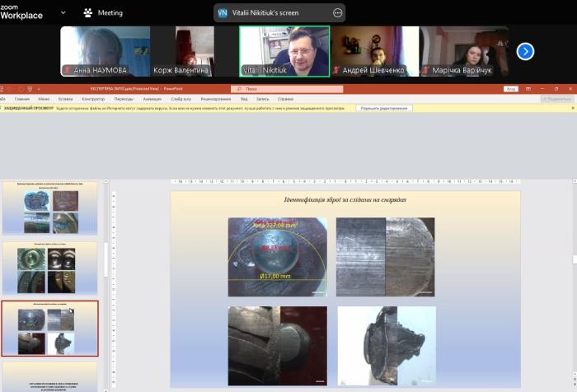The image size is (577, 392).
Task: Click the Поделиться share button
Action: coord(556,98)
